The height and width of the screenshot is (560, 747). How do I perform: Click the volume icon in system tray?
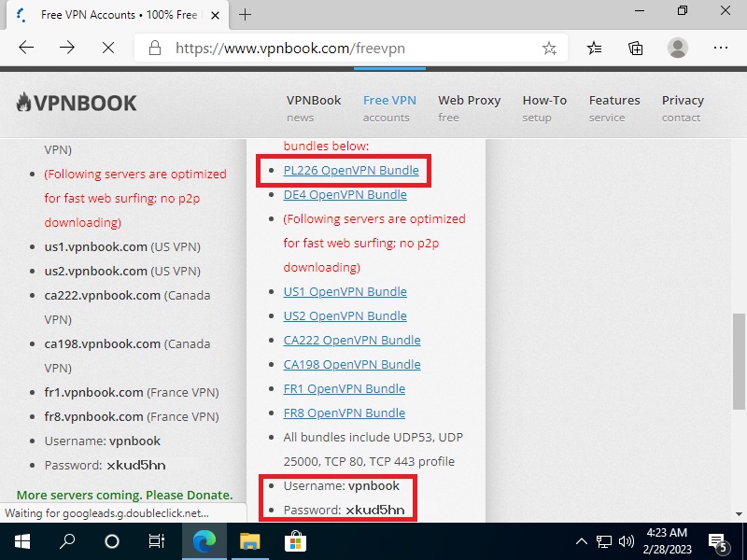tap(626, 540)
